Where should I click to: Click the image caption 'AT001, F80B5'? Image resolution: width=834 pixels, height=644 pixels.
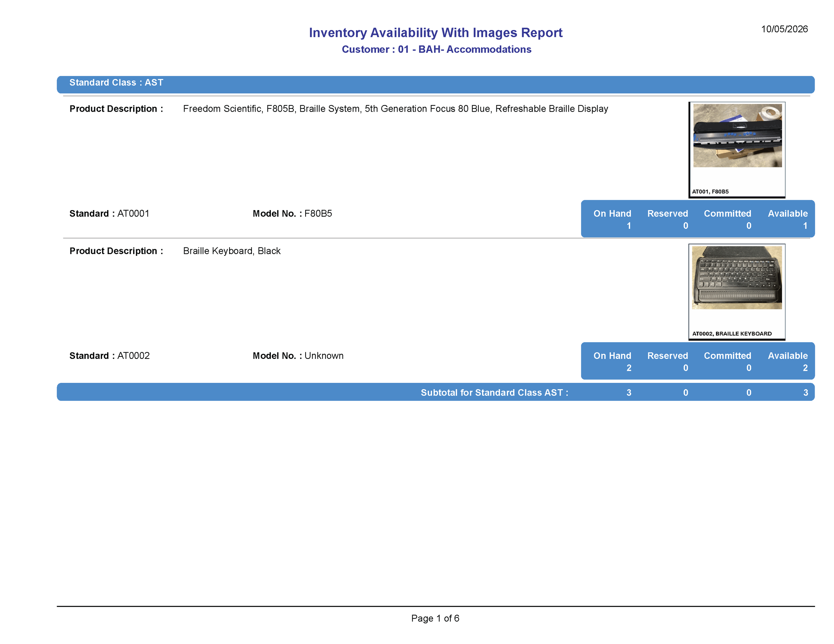coord(710,192)
